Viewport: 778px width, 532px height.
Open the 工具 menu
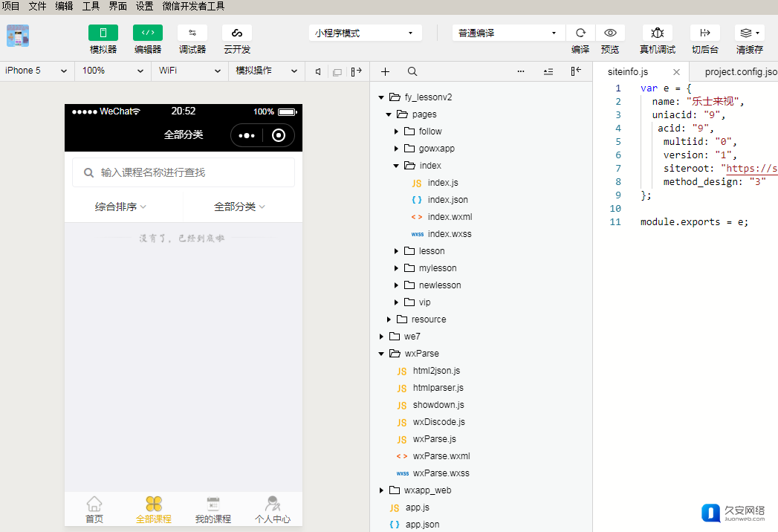pos(91,7)
